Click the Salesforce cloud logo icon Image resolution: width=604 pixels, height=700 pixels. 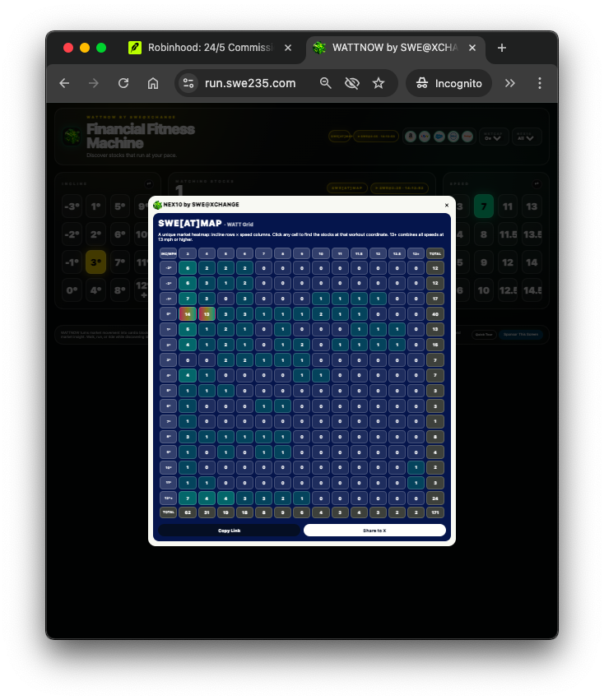tap(439, 137)
